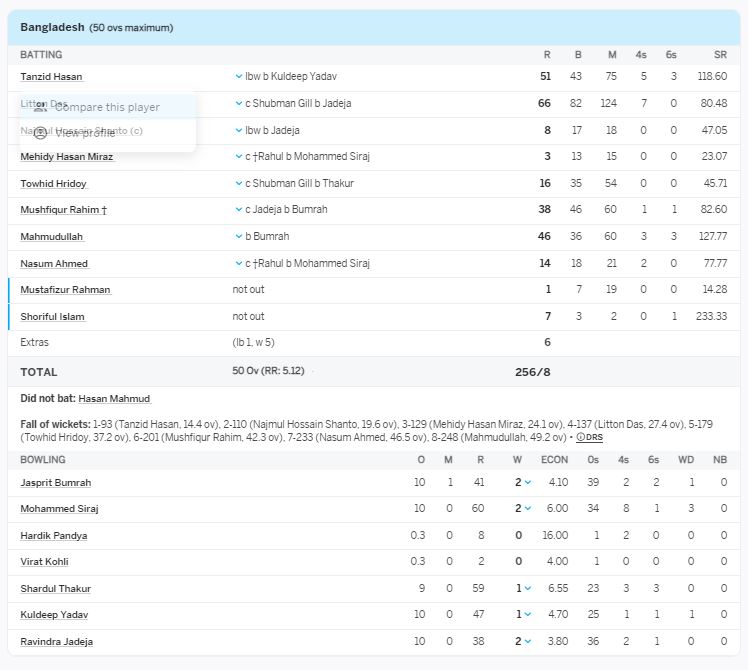Open Ravindra Jadeja's wickets dropdown
The height and width of the screenshot is (670, 748).
(527, 642)
